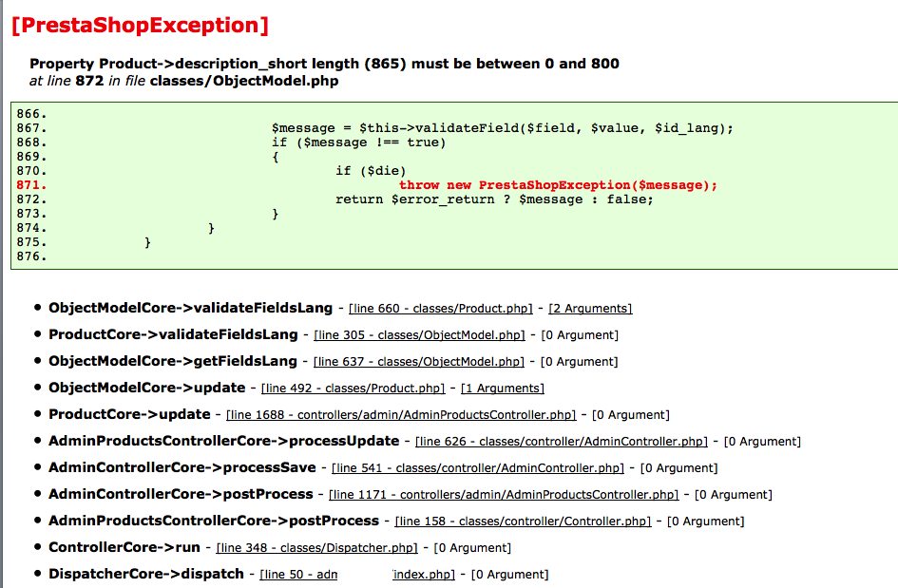The width and height of the screenshot is (898, 588).
Task: Click the description_short length error message
Action: [324, 64]
